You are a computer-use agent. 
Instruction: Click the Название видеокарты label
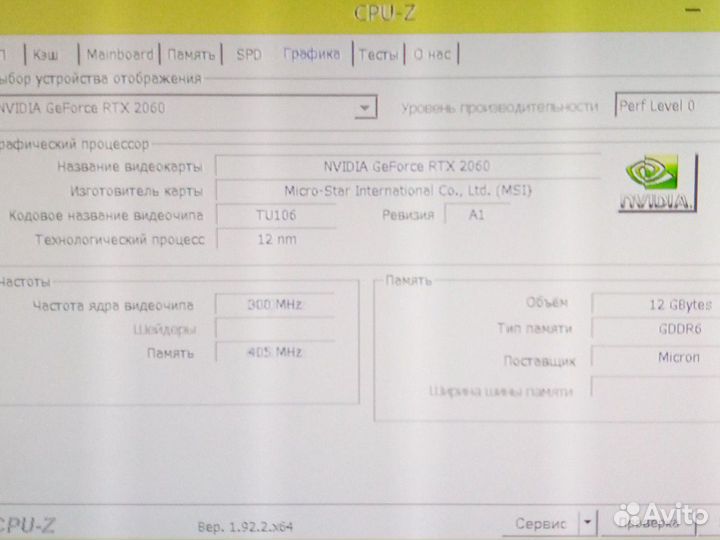point(129,166)
